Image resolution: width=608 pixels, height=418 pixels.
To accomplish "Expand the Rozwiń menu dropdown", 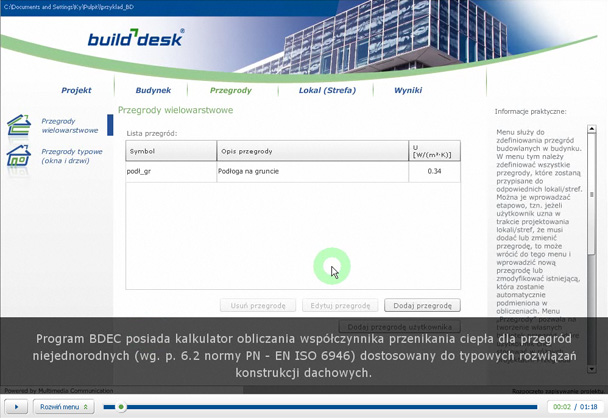I will click(x=64, y=407).
